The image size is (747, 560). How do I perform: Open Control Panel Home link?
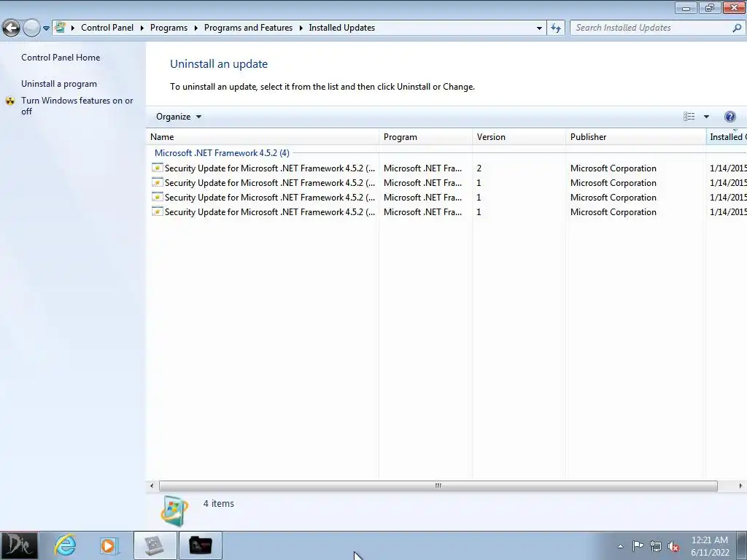coord(61,58)
